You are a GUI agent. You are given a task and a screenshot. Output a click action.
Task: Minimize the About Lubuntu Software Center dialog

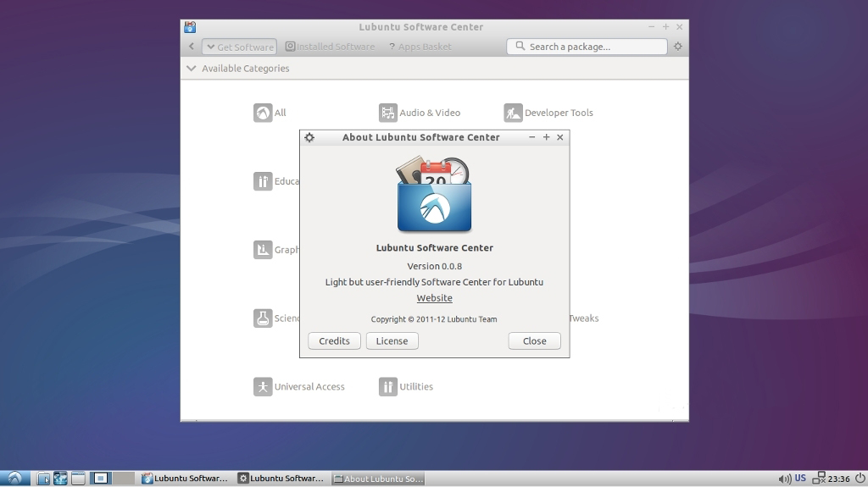click(532, 137)
